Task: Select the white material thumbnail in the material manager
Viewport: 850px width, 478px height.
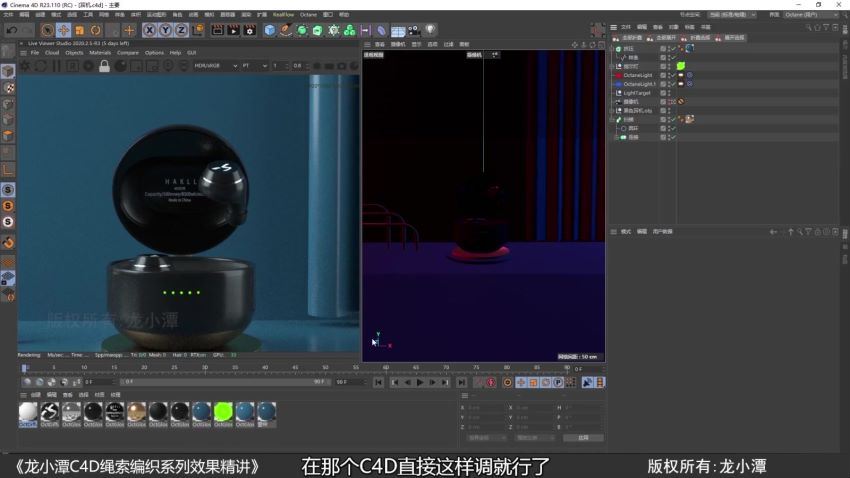Action: click(x=28, y=413)
